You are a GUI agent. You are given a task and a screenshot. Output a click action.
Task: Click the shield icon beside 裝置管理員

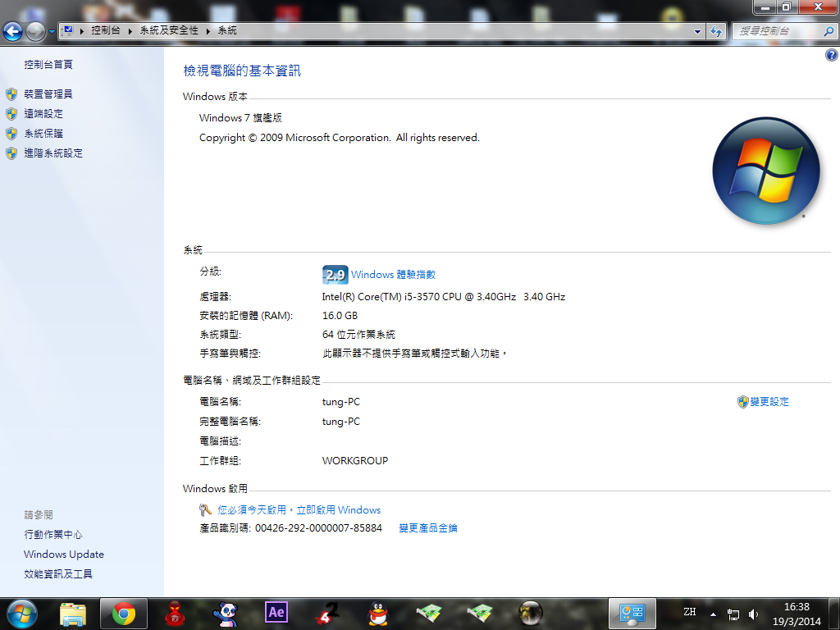[x=11, y=94]
